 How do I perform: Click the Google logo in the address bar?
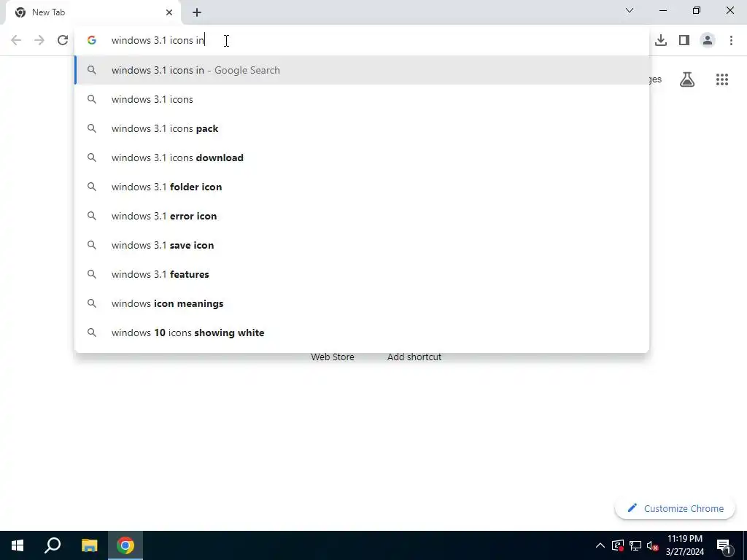92,40
